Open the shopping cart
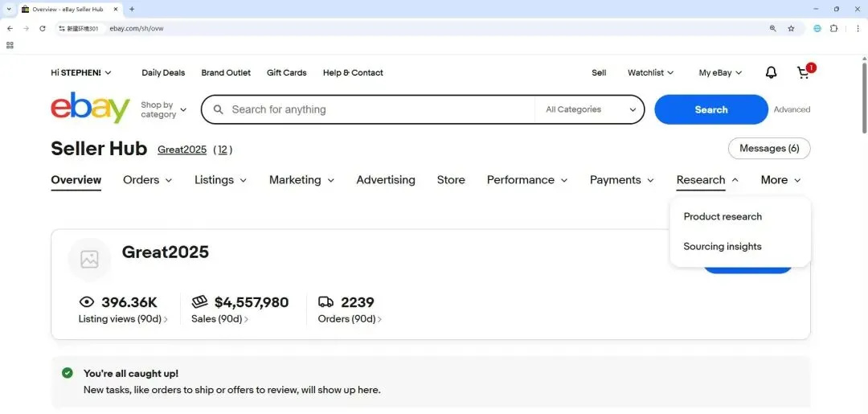This screenshot has height=414, width=868. [803, 72]
